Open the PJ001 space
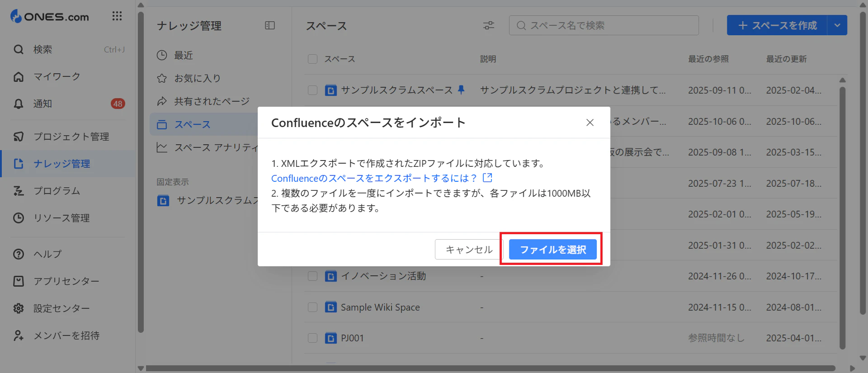The width and height of the screenshot is (868, 373). coord(352,338)
